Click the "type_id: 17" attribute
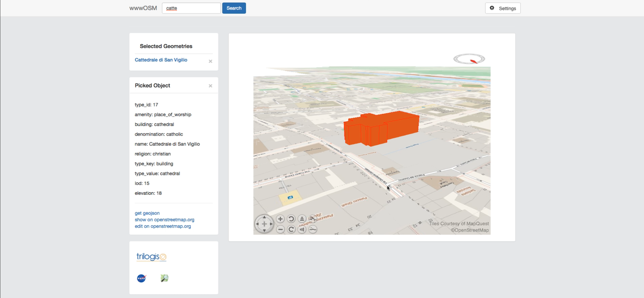This screenshot has height=298, width=644. tap(146, 105)
